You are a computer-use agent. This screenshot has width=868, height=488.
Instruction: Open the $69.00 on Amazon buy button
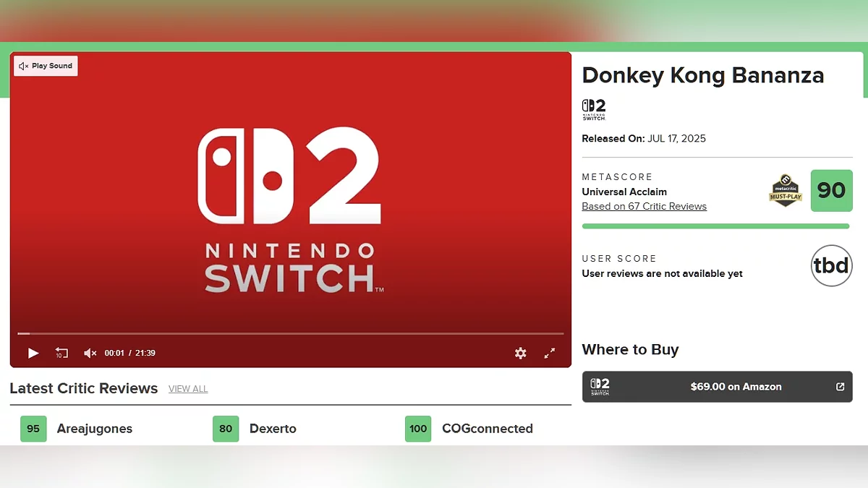click(718, 387)
